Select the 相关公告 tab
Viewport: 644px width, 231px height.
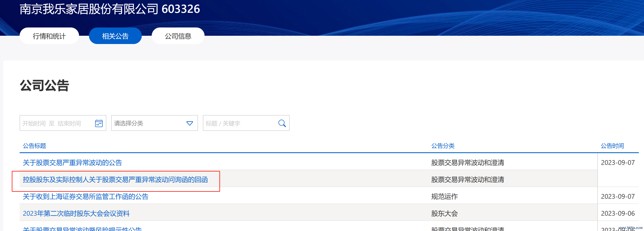coord(115,36)
